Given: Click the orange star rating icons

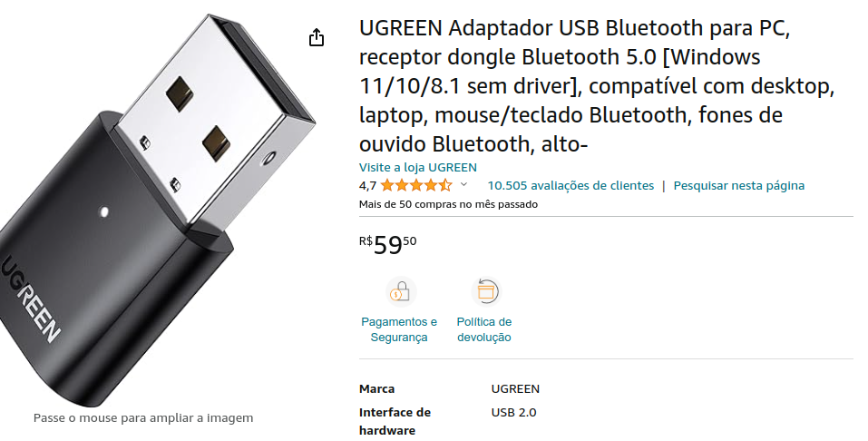Looking at the screenshot, I should point(416,186).
